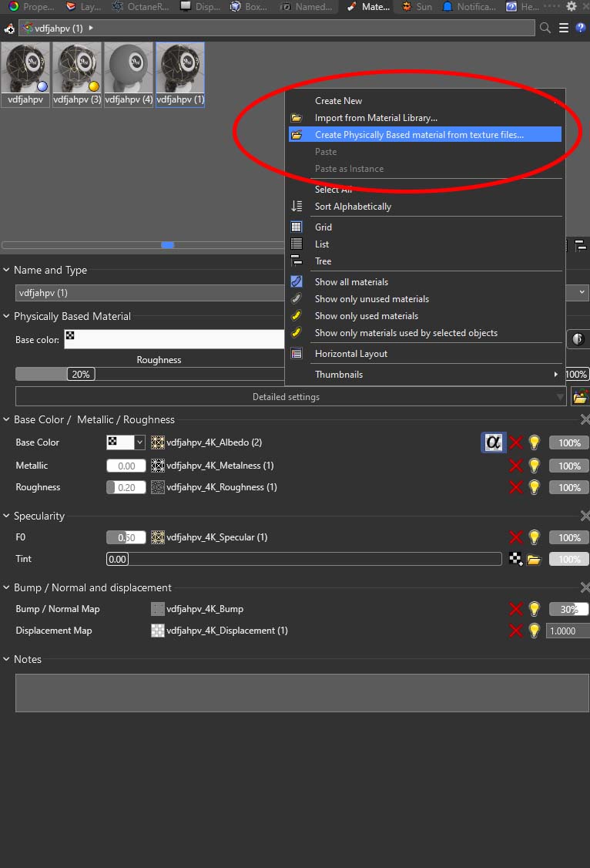Click the white Base color bar
This screenshot has width=590, height=868.
tap(174, 338)
